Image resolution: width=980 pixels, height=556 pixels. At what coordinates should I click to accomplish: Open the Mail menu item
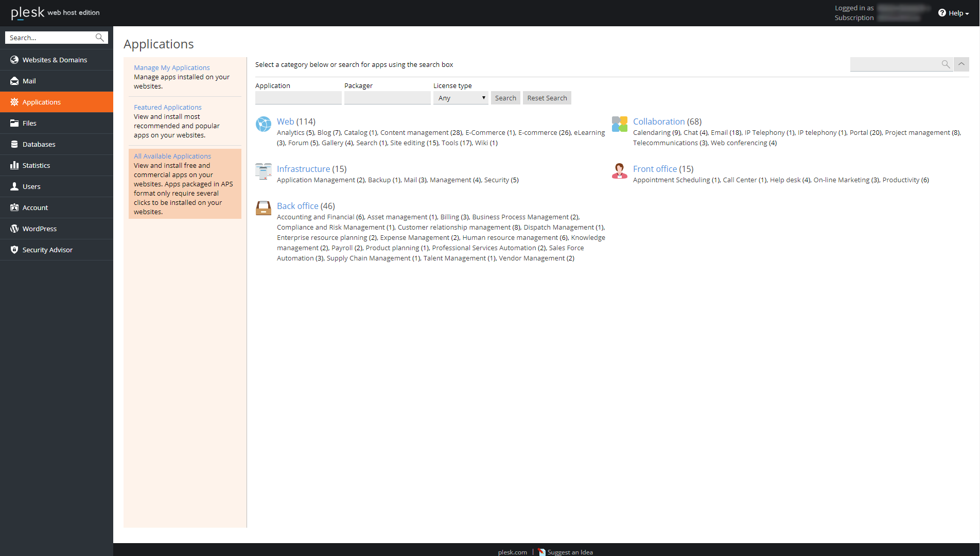pos(57,81)
